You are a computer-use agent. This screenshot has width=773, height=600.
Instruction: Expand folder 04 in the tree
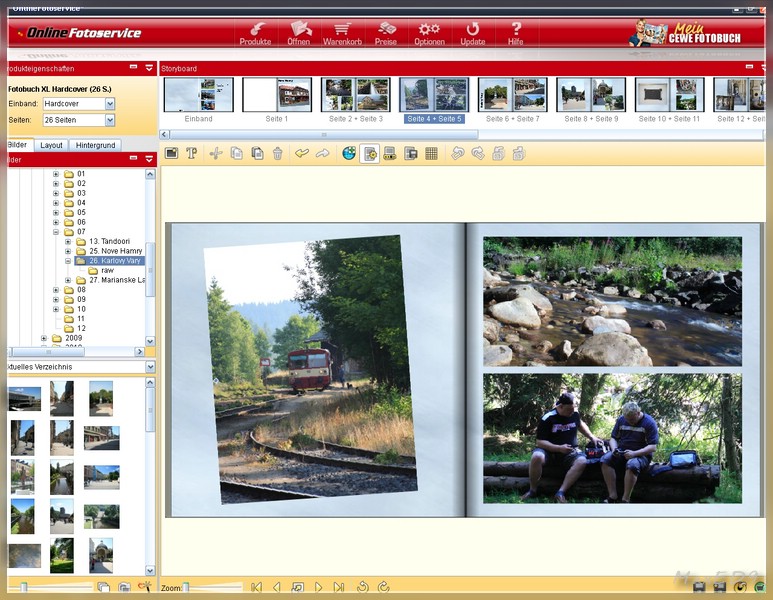pyautogui.click(x=56, y=203)
